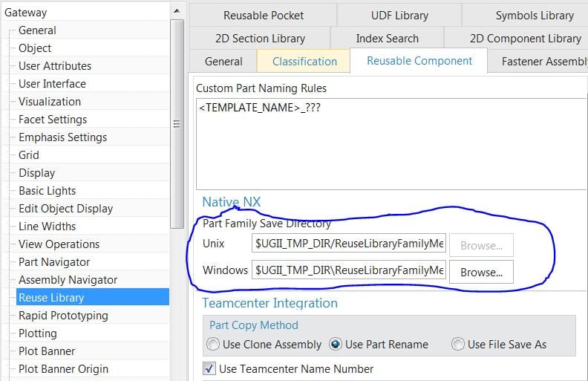The image size is (588, 381).
Task: Click tree scrollbar up arrow
Action: (x=177, y=11)
